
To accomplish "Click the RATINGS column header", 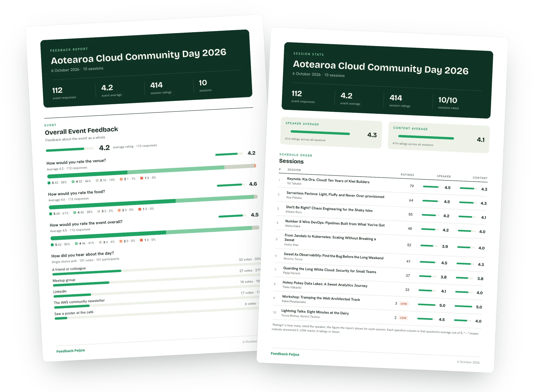I will (x=407, y=175).
